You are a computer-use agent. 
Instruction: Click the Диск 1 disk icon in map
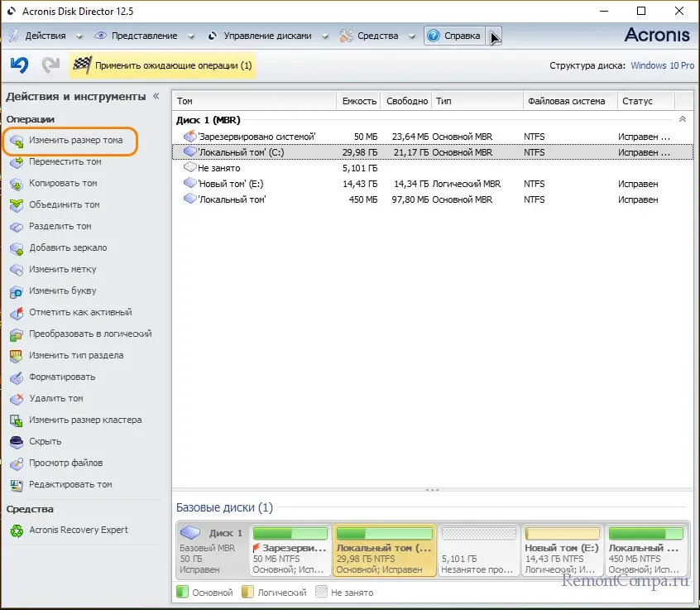pos(190,532)
